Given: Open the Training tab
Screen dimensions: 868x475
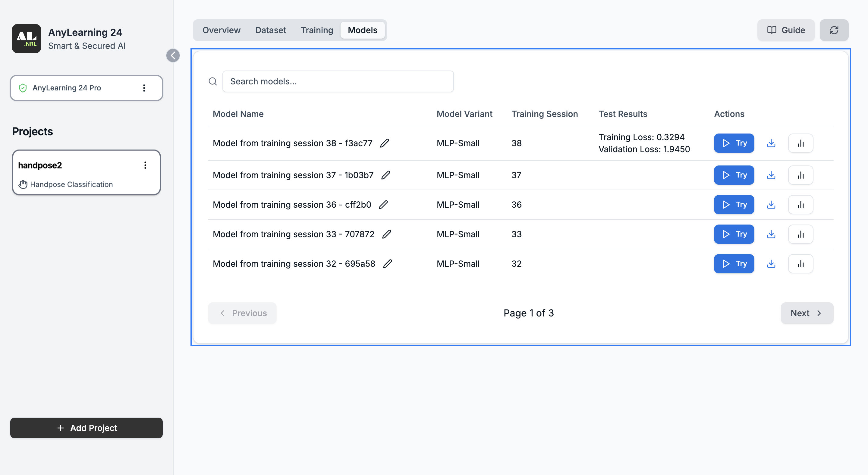Looking at the screenshot, I should pyautogui.click(x=317, y=30).
